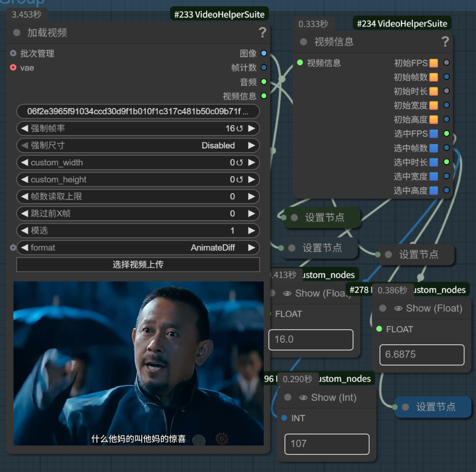Click the 图像 output socket
Screen dimensions: 476x472
pyautogui.click(x=264, y=53)
